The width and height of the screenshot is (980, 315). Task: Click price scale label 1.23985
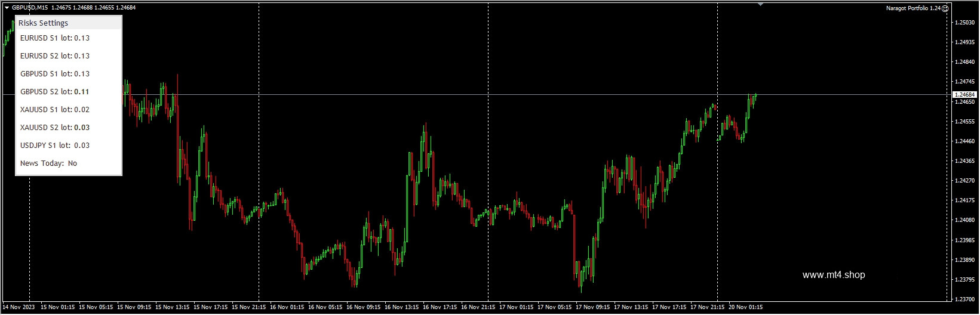point(965,240)
